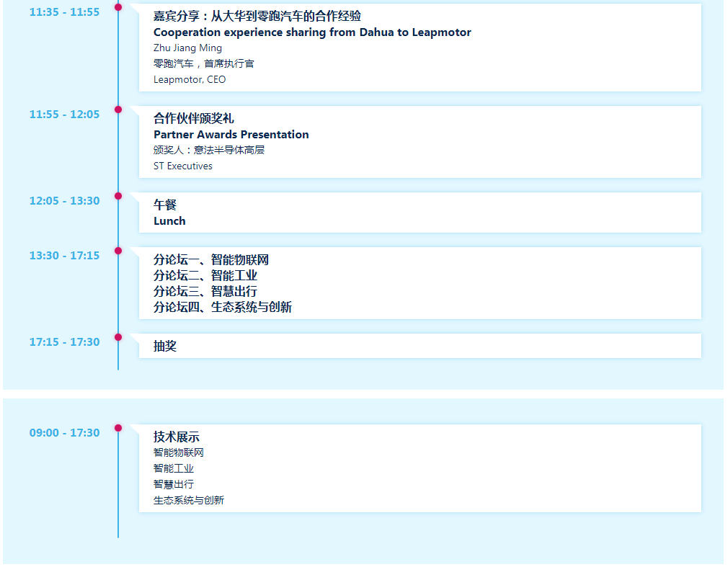Image resolution: width=728 pixels, height=567 pixels.
Task: Click the heading '技术展示'
Action: pos(177,437)
